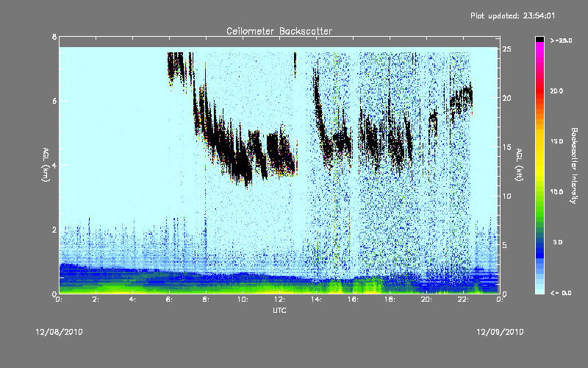
Task: Click the 'AGL (km)' left axis label
Action: tap(46, 165)
